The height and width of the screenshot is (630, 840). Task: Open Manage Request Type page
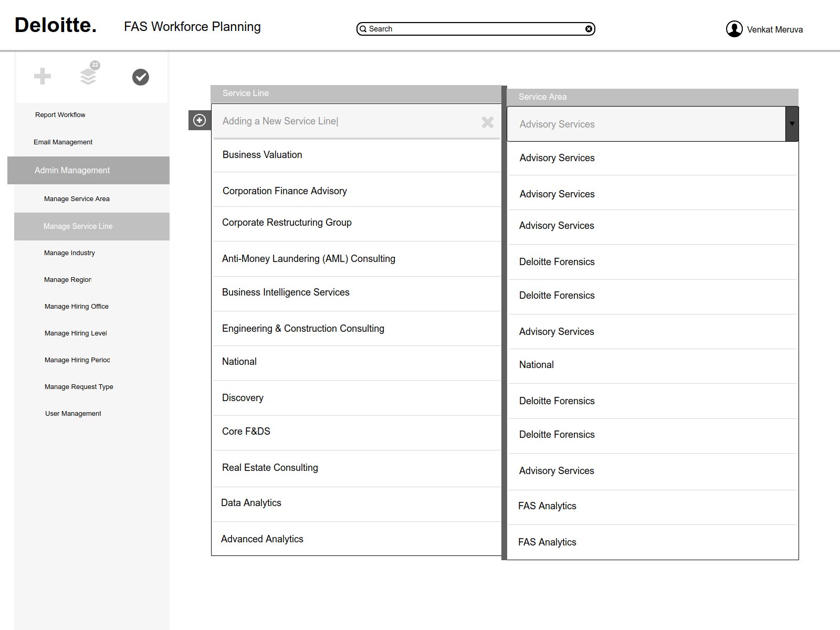click(x=79, y=387)
